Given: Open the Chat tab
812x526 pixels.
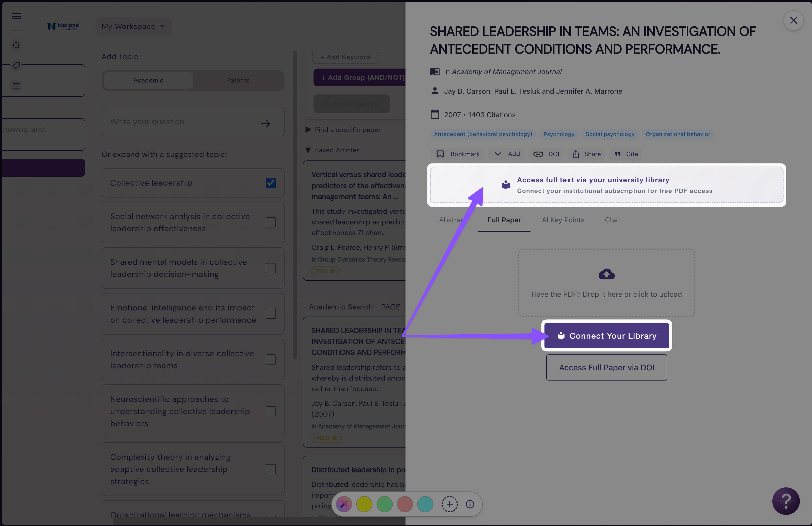Looking at the screenshot, I should pyautogui.click(x=612, y=220).
